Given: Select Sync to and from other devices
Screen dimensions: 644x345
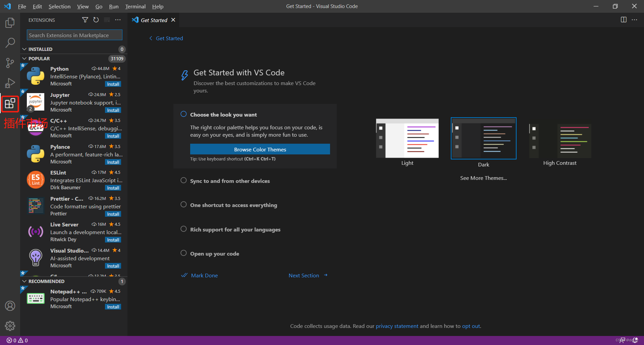Looking at the screenshot, I should tap(230, 181).
